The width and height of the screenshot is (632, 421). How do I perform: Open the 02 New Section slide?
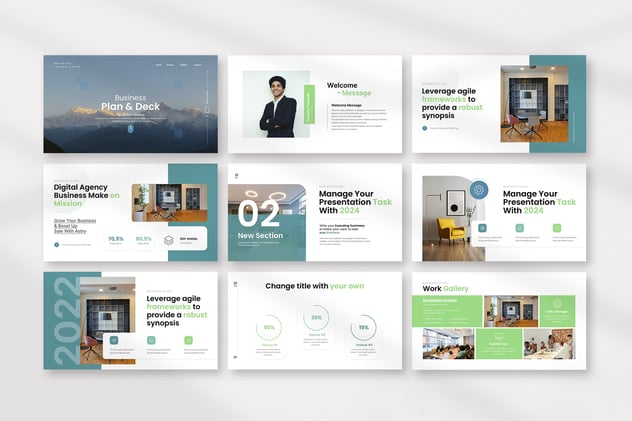point(314,212)
